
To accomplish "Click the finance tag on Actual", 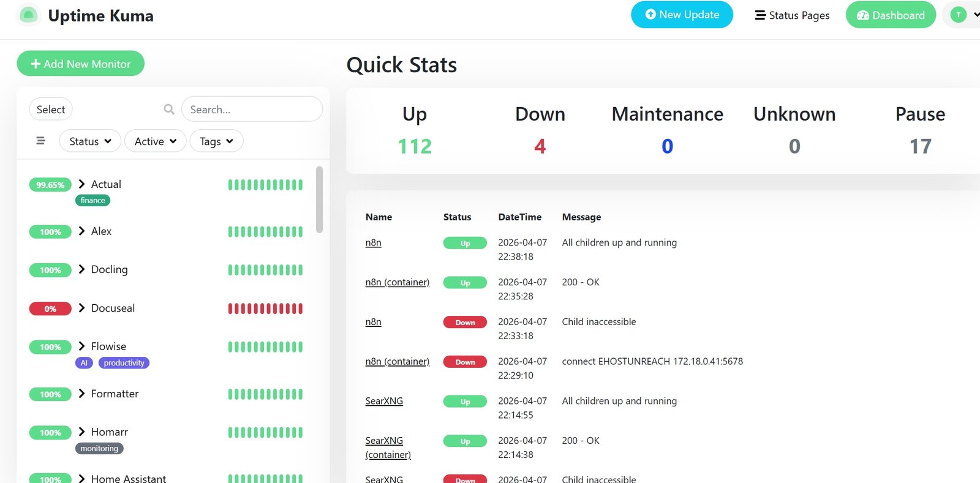I will 92,200.
